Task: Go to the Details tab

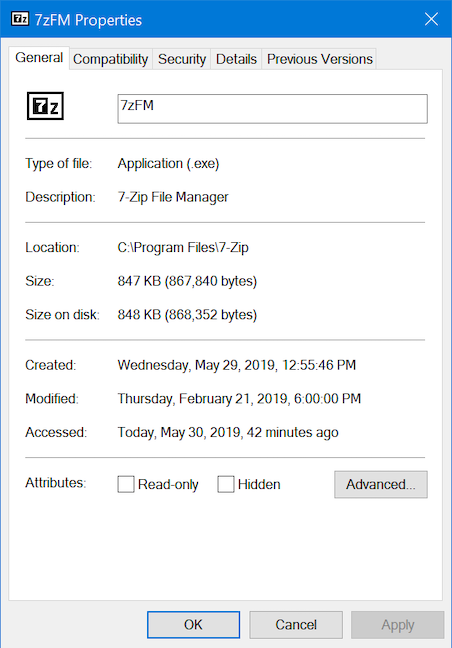Action: tap(236, 59)
